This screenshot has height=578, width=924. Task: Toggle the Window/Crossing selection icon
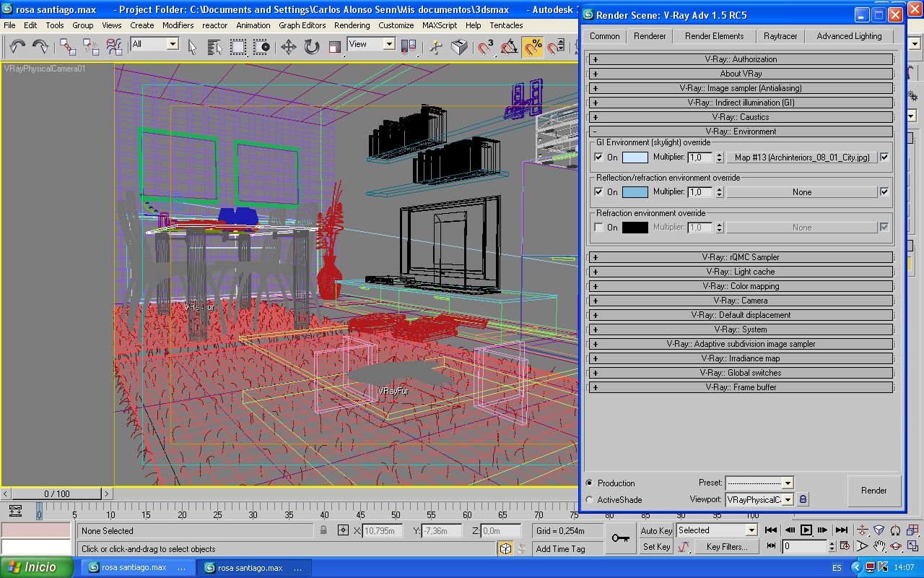[x=261, y=48]
